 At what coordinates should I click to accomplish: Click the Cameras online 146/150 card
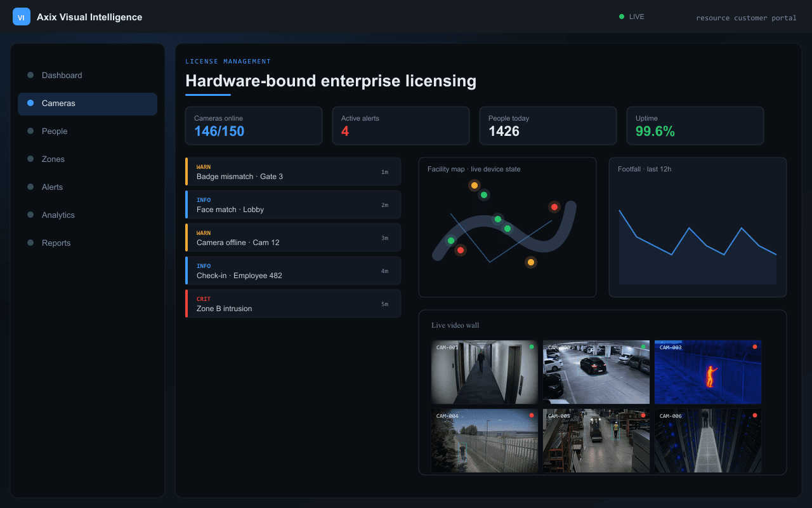(254, 126)
